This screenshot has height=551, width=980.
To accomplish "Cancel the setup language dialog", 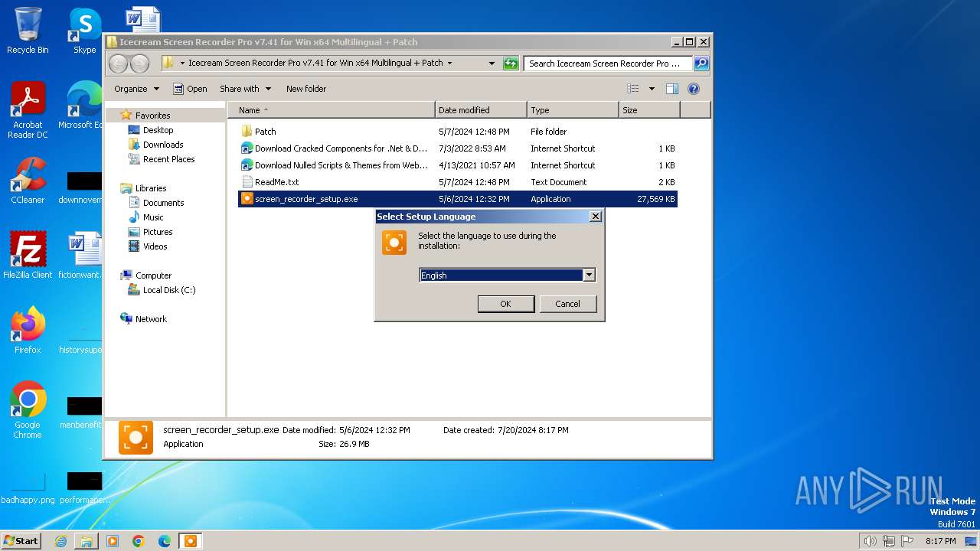I will [567, 304].
